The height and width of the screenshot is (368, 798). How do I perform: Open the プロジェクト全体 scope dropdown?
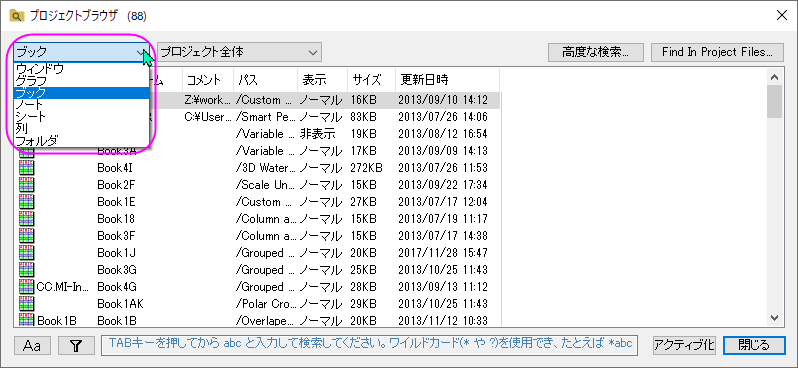pos(239,51)
